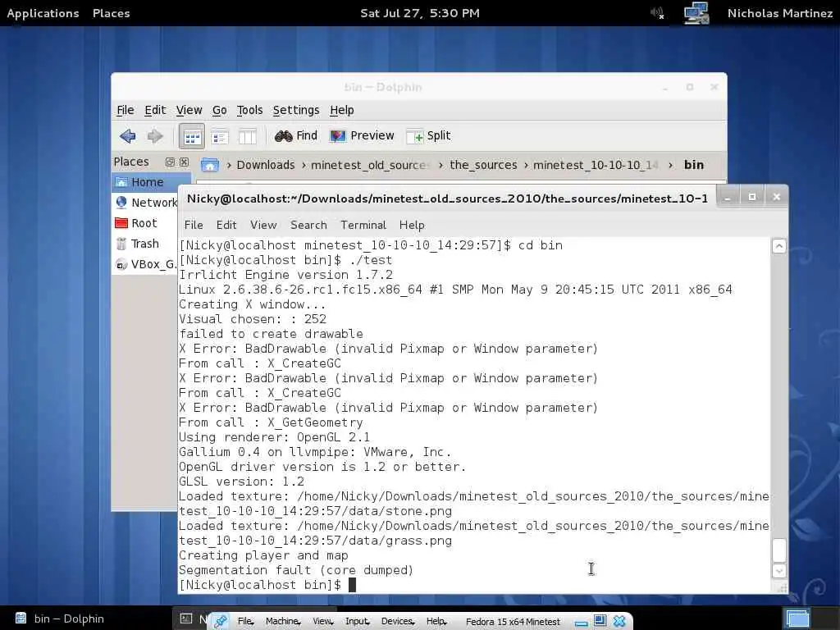This screenshot has height=630, width=840.
Task: Open Dolphin Edit menu
Action: 155,110
